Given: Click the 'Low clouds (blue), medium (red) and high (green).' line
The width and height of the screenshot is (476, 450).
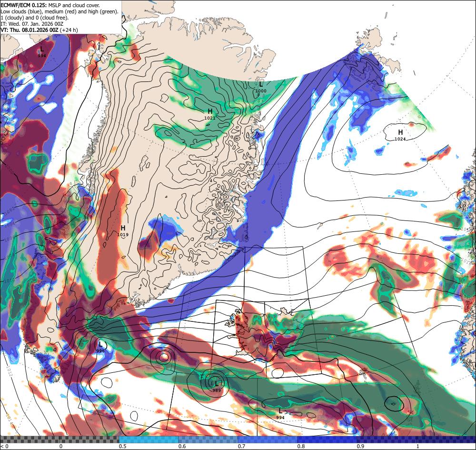Looking at the screenshot, I should tap(59, 11).
